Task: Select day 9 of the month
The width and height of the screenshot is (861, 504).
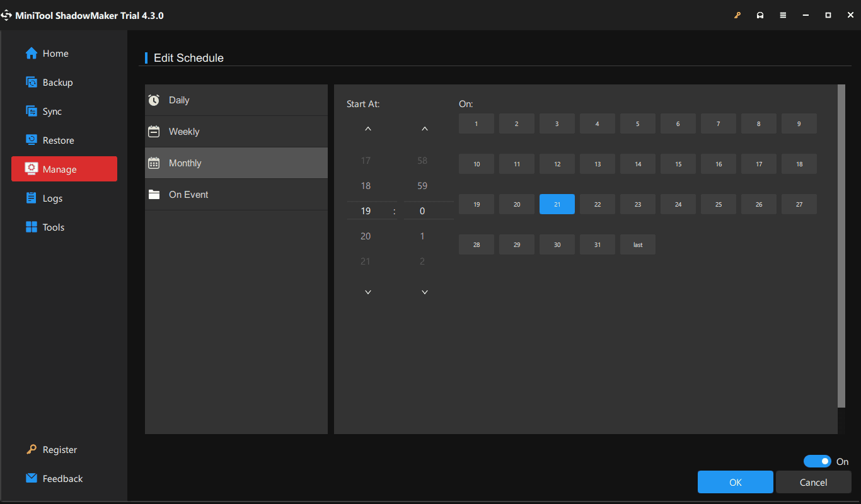Action: tap(799, 123)
